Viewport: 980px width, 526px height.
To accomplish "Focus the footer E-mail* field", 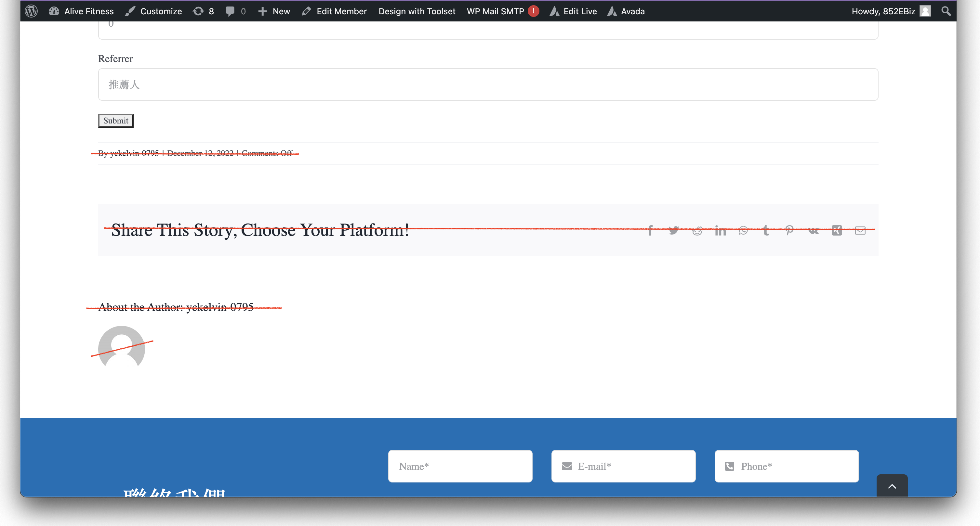I will point(623,466).
